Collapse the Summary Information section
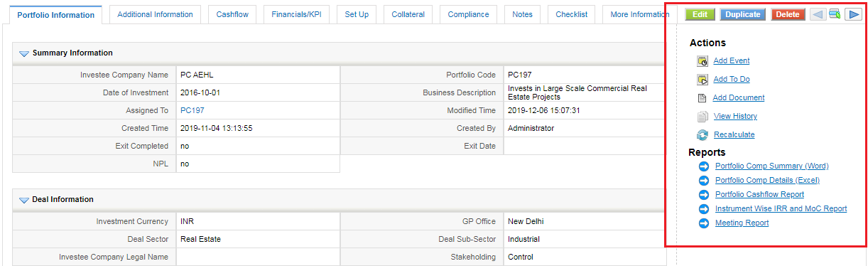The width and height of the screenshot is (868, 266). [x=23, y=53]
